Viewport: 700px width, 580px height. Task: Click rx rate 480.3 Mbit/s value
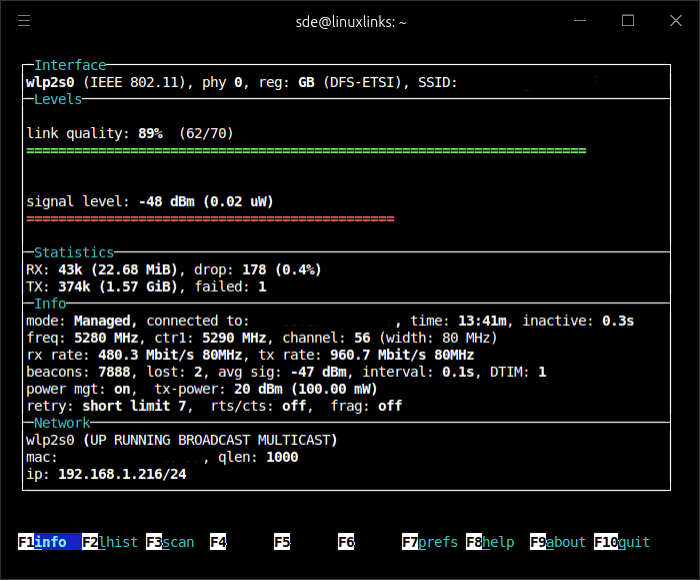point(170,355)
